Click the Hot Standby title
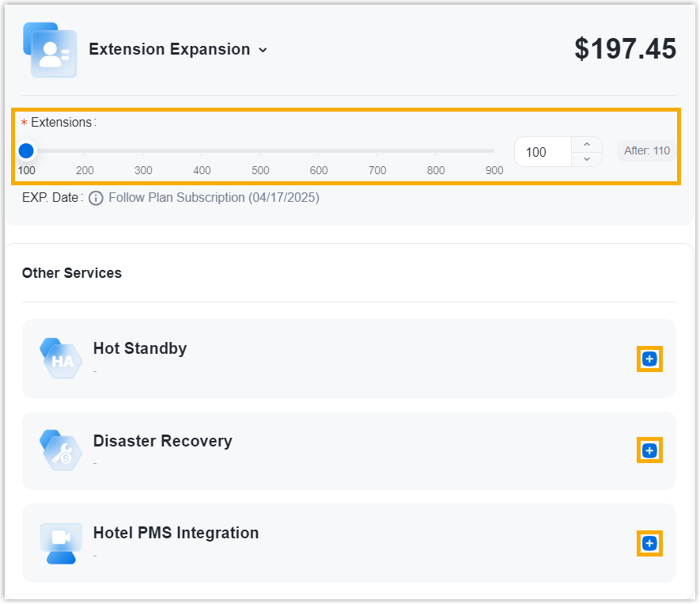Image resolution: width=700 pixels, height=604 pixels. (140, 348)
